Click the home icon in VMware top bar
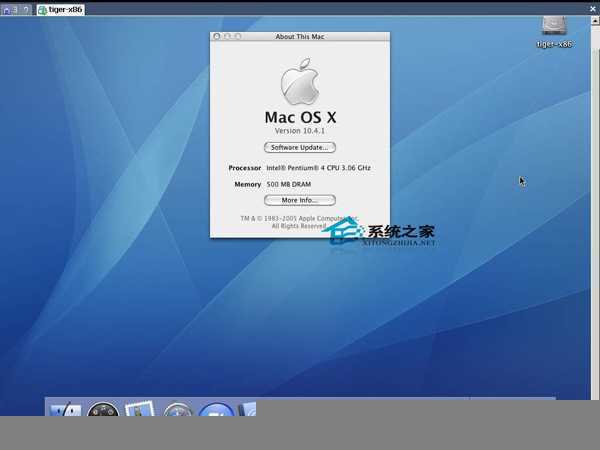This screenshot has height=450, width=600. pyautogui.click(x=6, y=10)
